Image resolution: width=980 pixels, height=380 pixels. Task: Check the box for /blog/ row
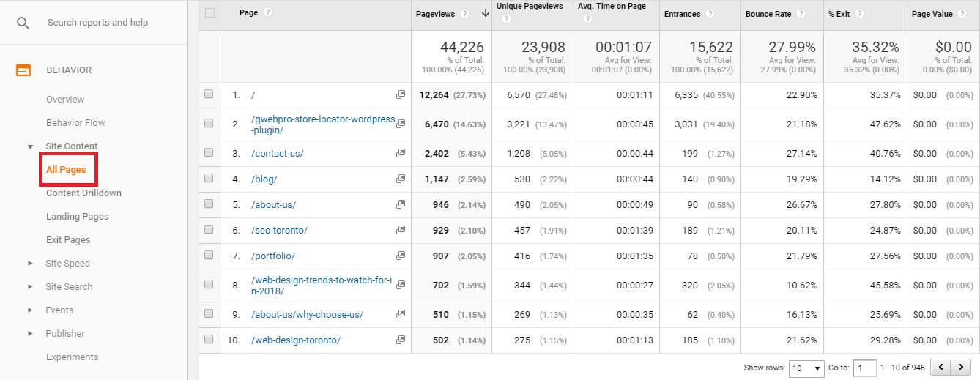209,178
